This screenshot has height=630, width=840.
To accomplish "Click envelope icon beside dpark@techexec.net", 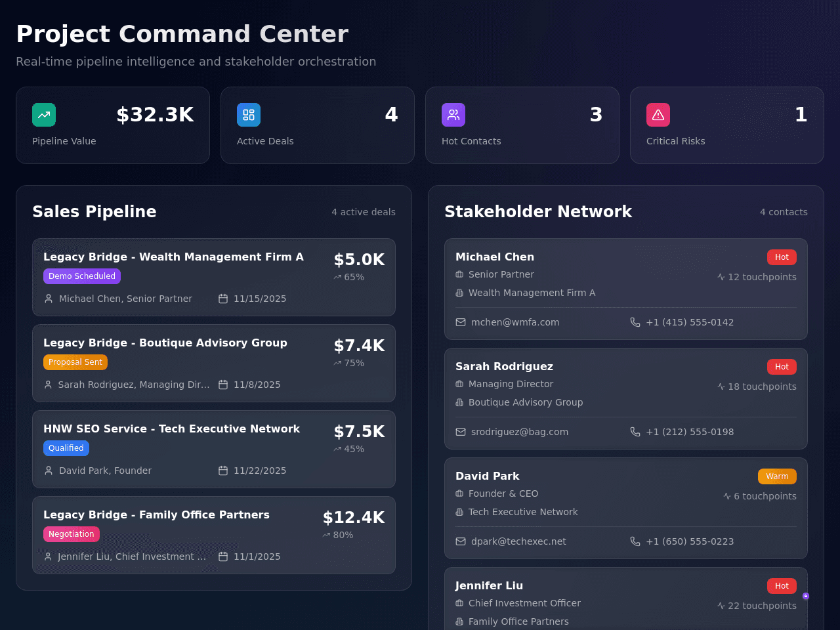I will [461, 541].
